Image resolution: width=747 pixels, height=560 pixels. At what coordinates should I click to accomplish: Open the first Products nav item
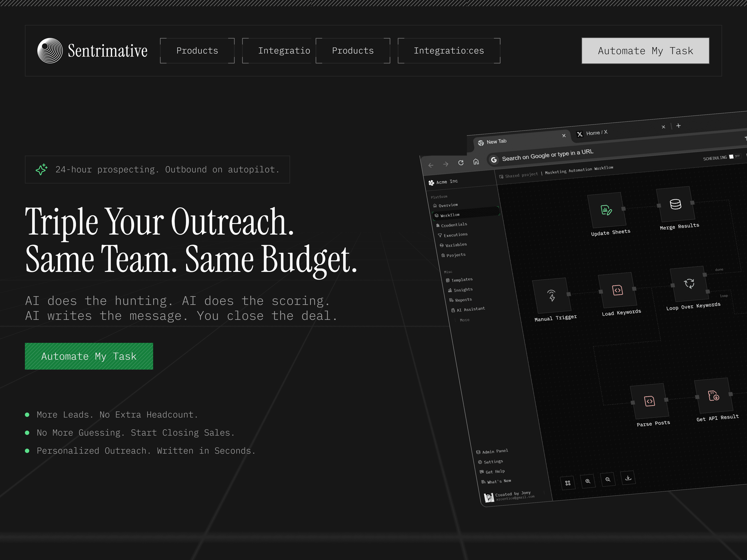(197, 51)
